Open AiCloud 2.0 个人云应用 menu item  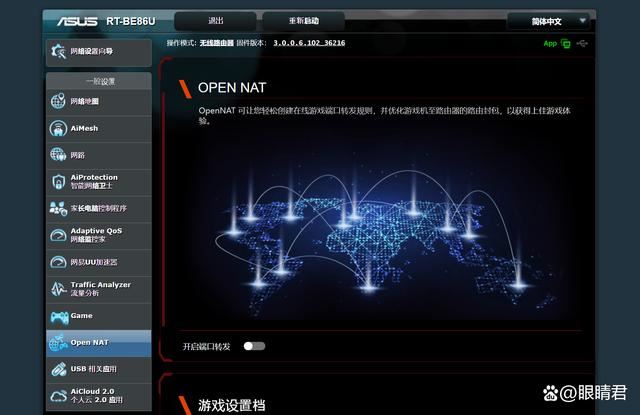coord(98,396)
